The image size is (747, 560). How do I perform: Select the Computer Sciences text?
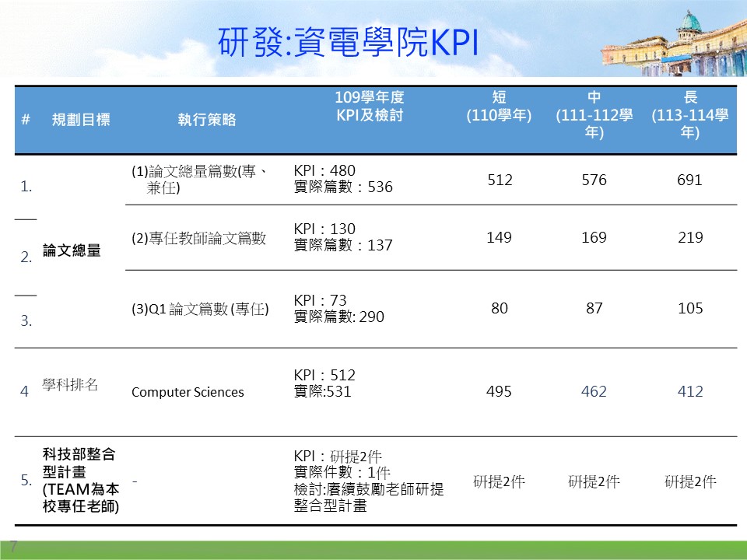188,392
